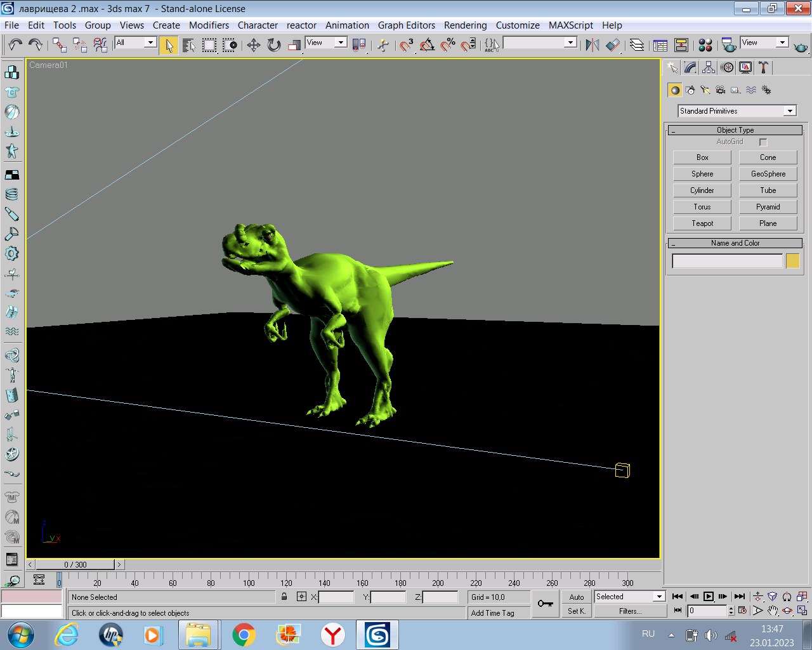Toggle the AutoGrid checkbox
Image resolution: width=812 pixels, height=650 pixels.
(763, 142)
